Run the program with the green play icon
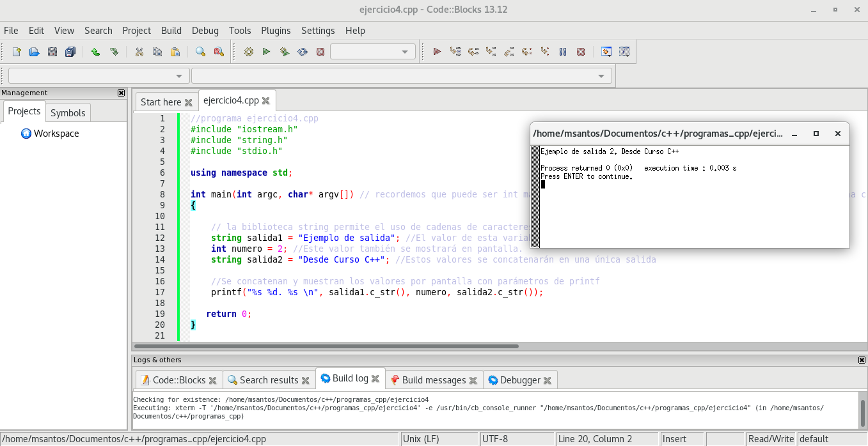This screenshot has width=868, height=446. click(x=267, y=52)
